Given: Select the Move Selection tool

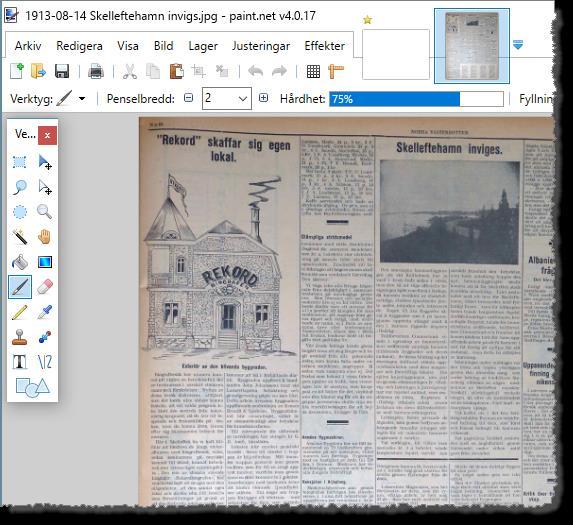Looking at the screenshot, I should click(x=45, y=187).
